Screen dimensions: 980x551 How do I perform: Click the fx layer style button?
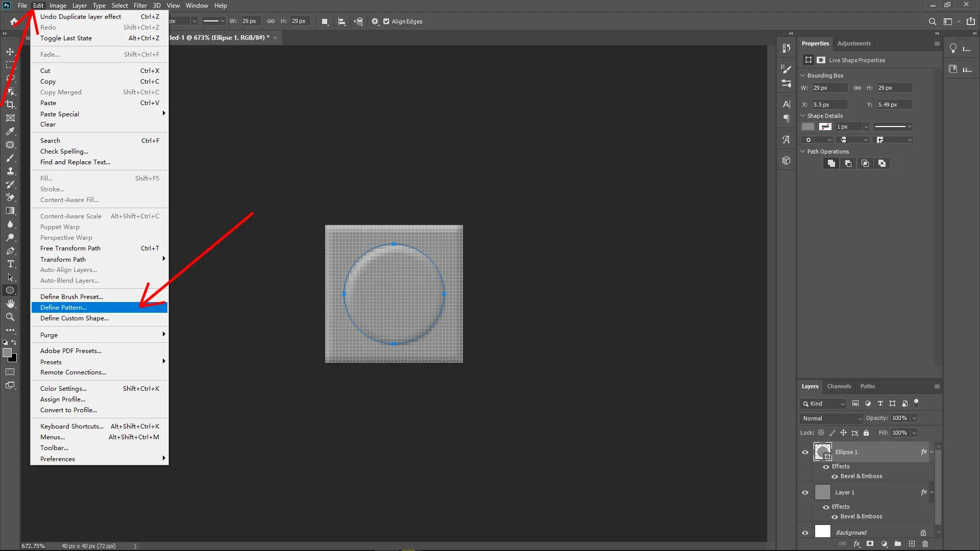coord(857,544)
